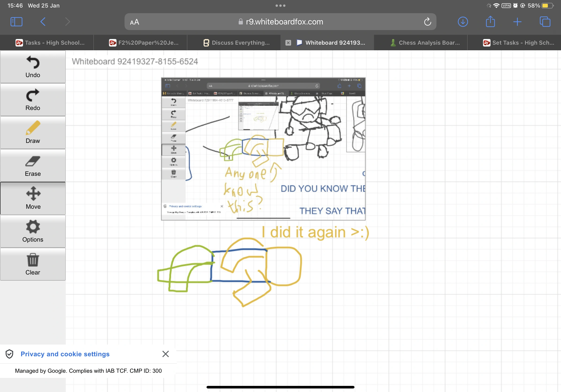The width and height of the screenshot is (561, 392).
Task: Open the Options gear
Action: (33, 231)
